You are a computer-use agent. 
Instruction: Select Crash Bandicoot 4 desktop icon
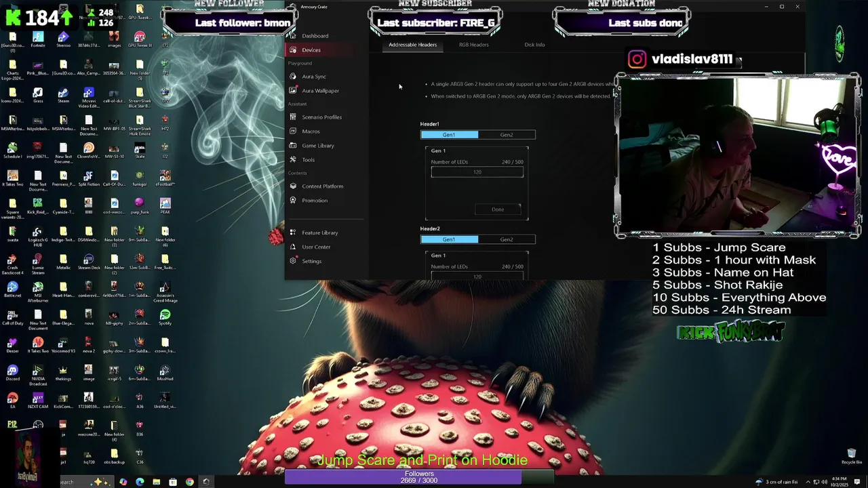coord(12,264)
